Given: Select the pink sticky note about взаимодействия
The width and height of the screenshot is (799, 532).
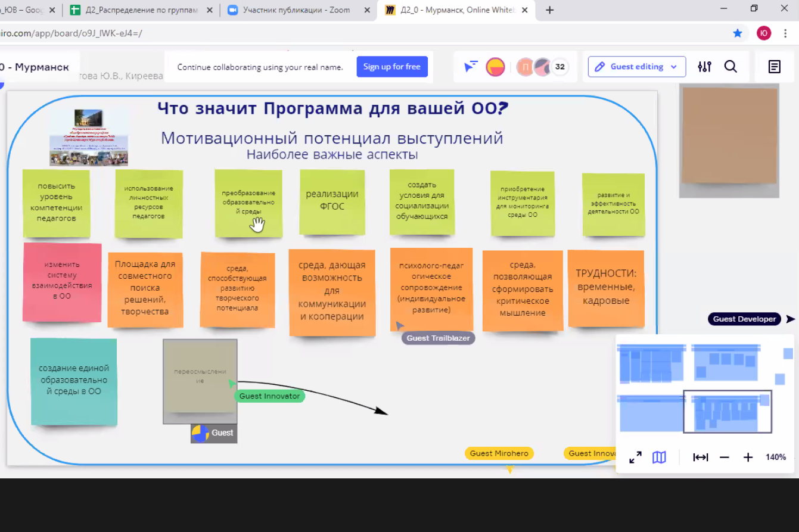Looking at the screenshot, I should (x=62, y=282).
